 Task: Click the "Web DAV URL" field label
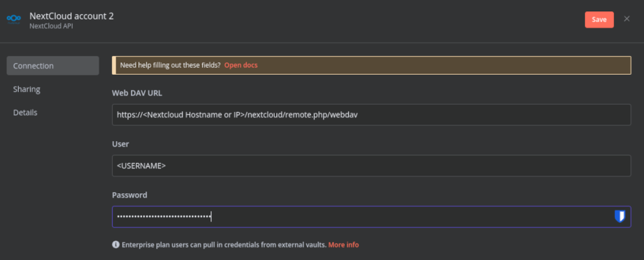(x=137, y=93)
